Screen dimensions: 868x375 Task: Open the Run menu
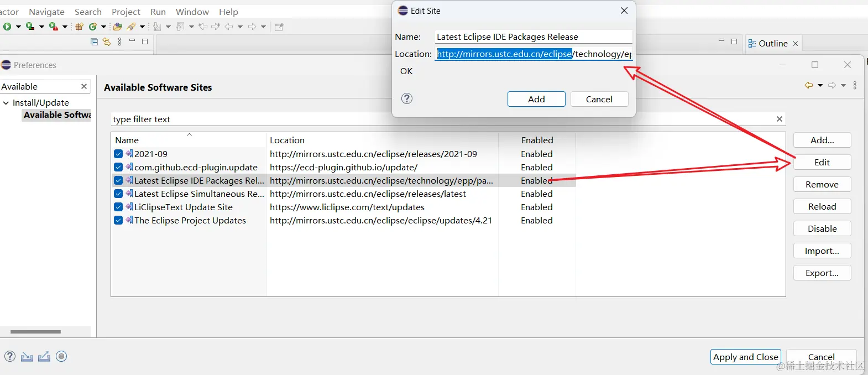pyautogui.click(x=158, y=12)
